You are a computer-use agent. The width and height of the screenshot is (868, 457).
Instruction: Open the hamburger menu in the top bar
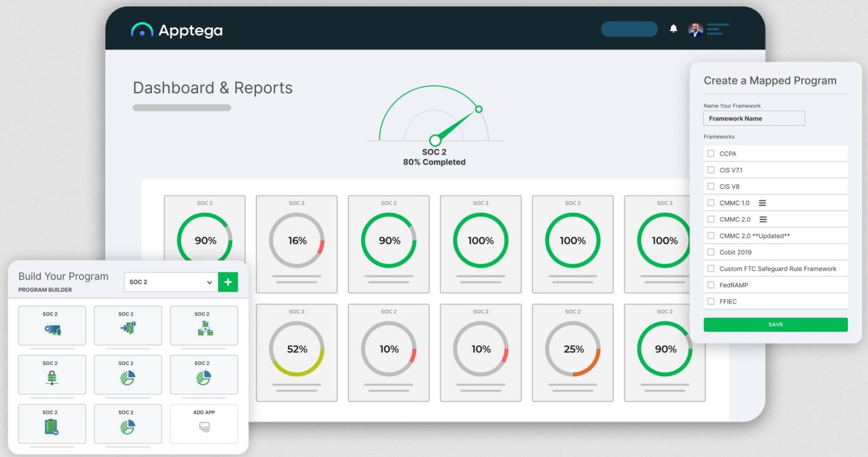(718, 29)
